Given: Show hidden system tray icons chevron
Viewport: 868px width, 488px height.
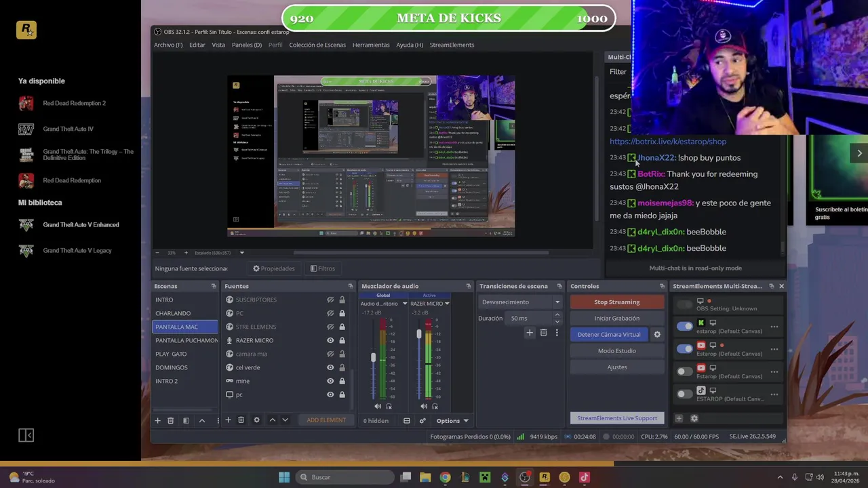Looking at the screenshot, I should pos(780,477).
